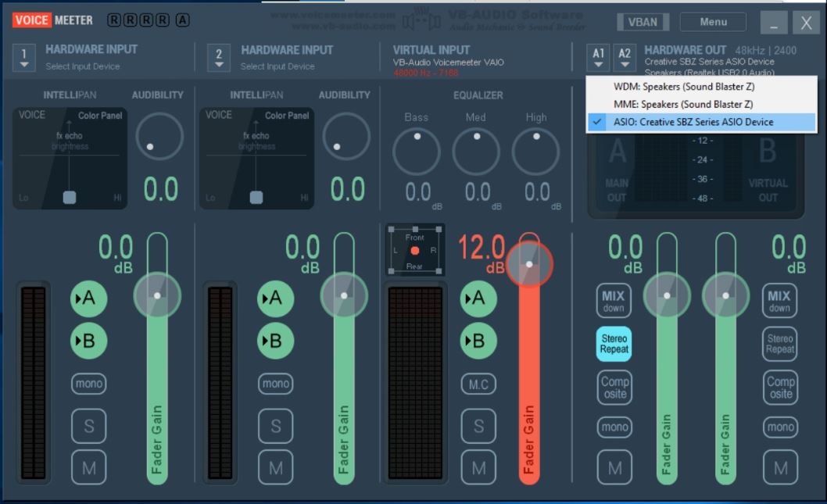Click Hardware Input 2 Audibility knob
827x504 pixels.
pyautogui.click(x=346, y=136)
